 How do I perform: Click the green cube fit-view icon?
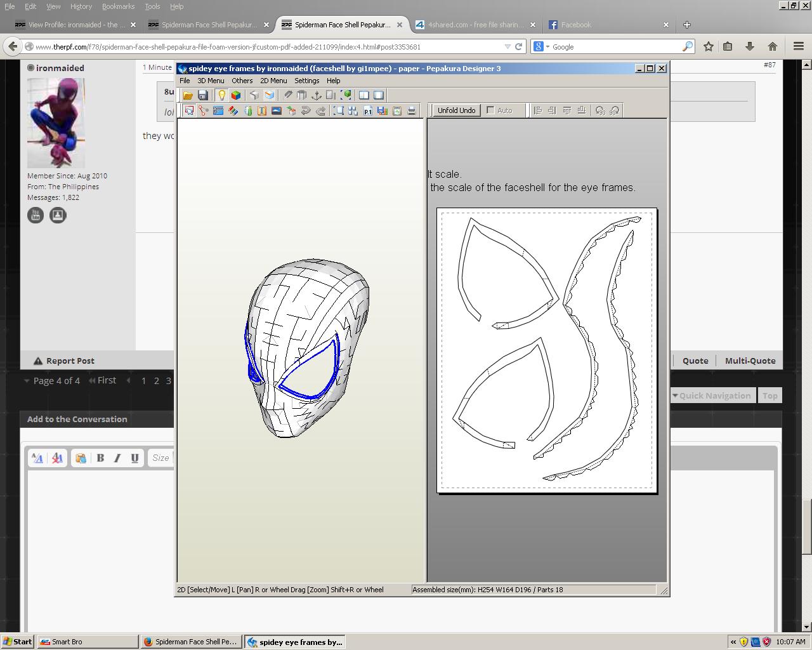[346, 95]
